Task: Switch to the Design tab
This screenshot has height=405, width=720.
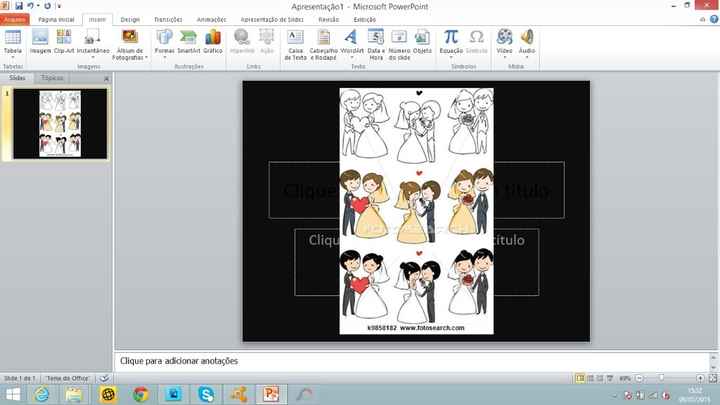Action: [x=130, y=20]
